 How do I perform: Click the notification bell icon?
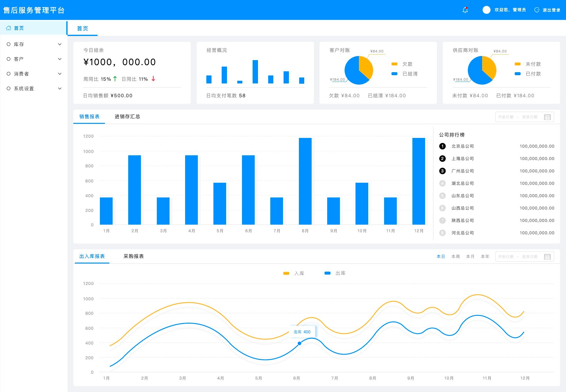[465, 10]
